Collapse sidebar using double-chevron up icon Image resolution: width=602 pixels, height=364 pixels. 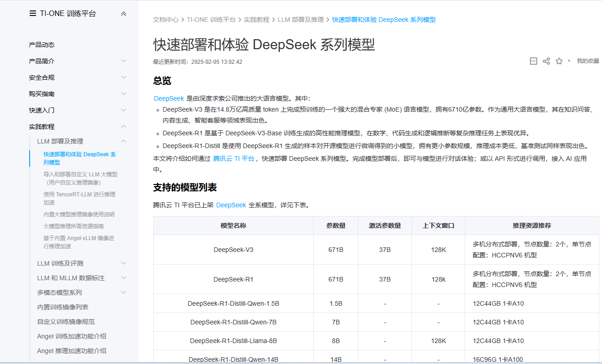(124, 14)
